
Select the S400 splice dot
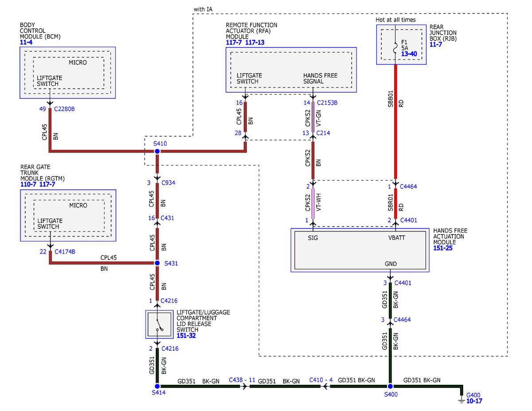pos(390,386)
